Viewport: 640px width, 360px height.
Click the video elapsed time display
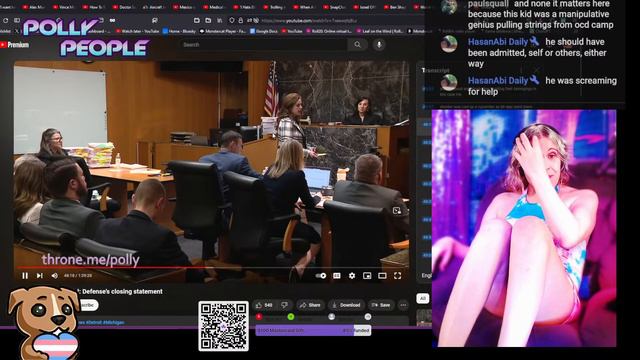point(78,276)
